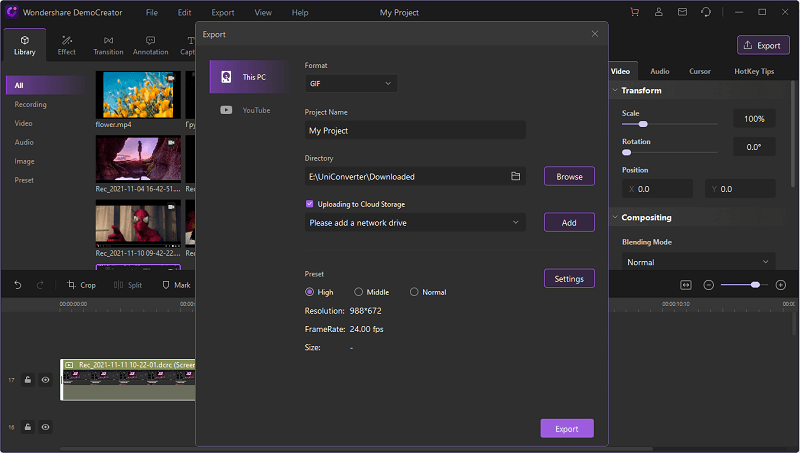Open the Audio properties tab

click(660, 72)
